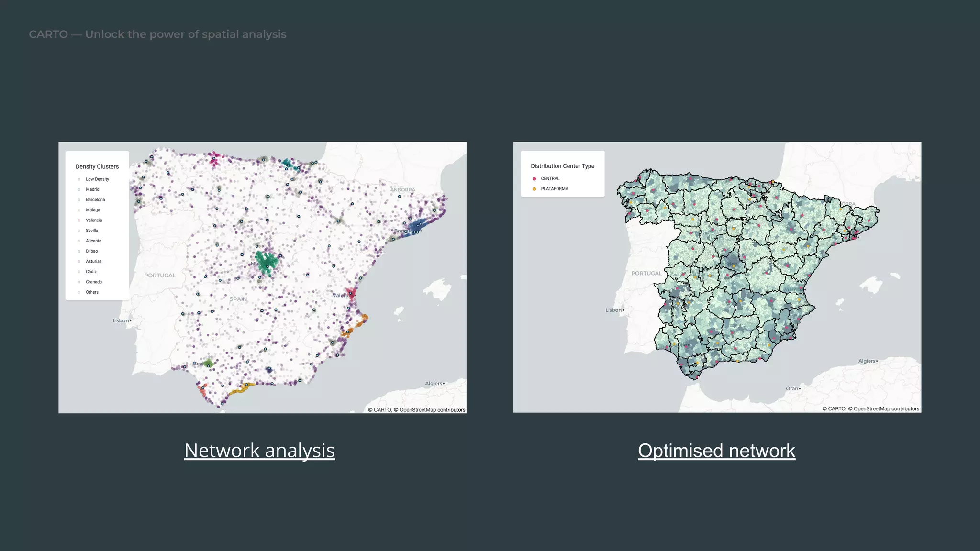The height and width of the screenshot is (551, 980).
Task: Click the PLATAFORMA legend label
Action: pos(555,189)
